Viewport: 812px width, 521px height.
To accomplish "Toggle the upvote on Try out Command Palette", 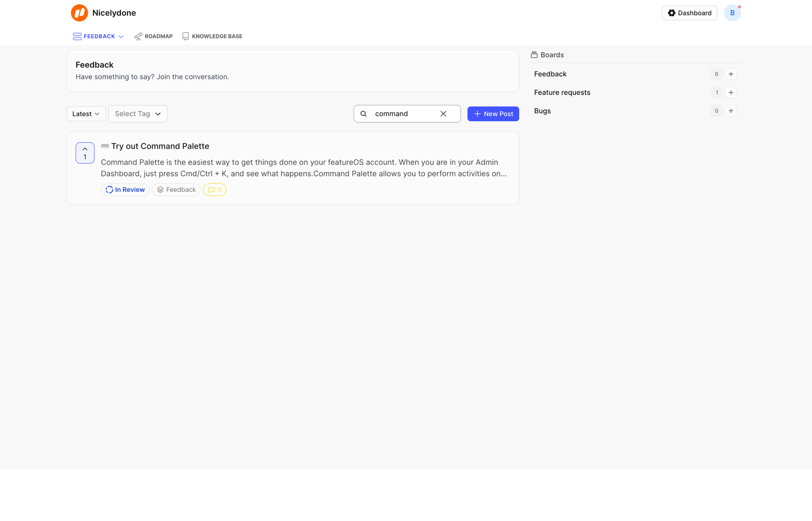I will point(85,153).
